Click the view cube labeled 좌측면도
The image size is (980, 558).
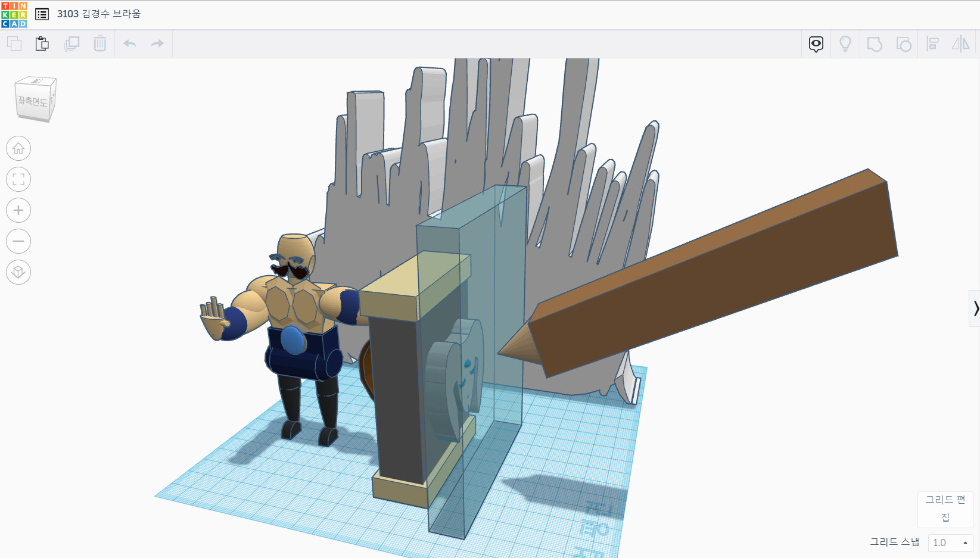point(35,99)
